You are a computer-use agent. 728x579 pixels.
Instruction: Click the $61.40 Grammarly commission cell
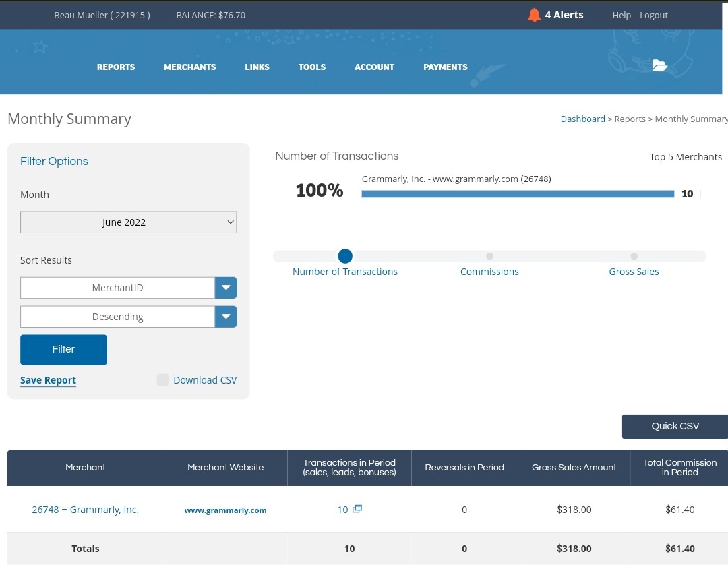pos(679,510)
